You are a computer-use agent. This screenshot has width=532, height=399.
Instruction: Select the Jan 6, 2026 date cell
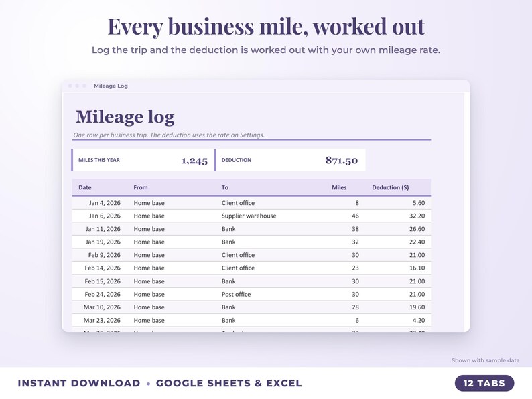coord(105,216)
